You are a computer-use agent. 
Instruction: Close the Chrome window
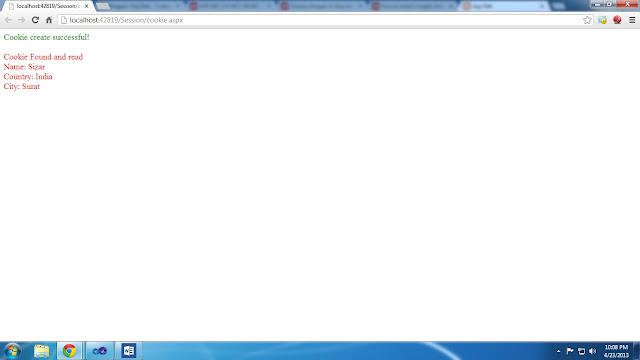coord(627,4)
